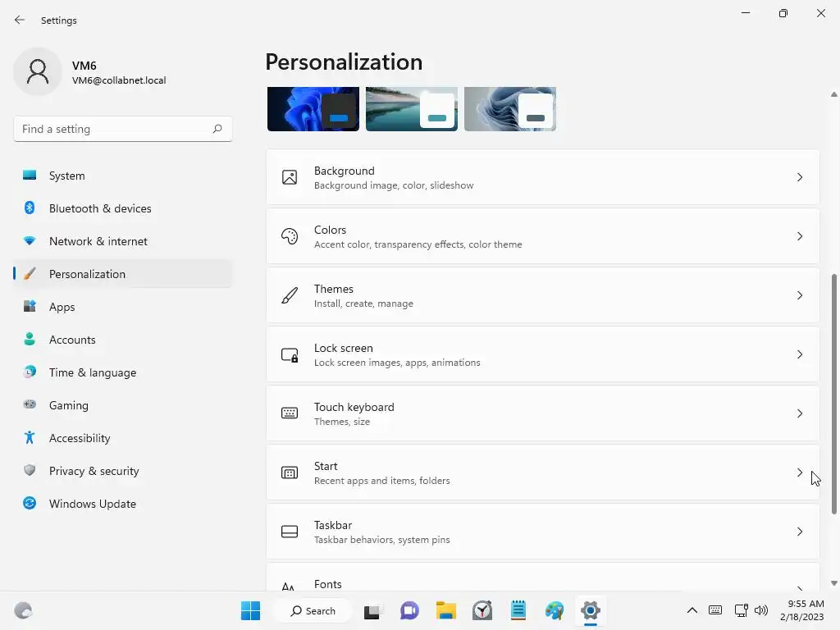Click the Start layout icon
This screenshot has width=840, height=630.
click(x=290, y=472)
